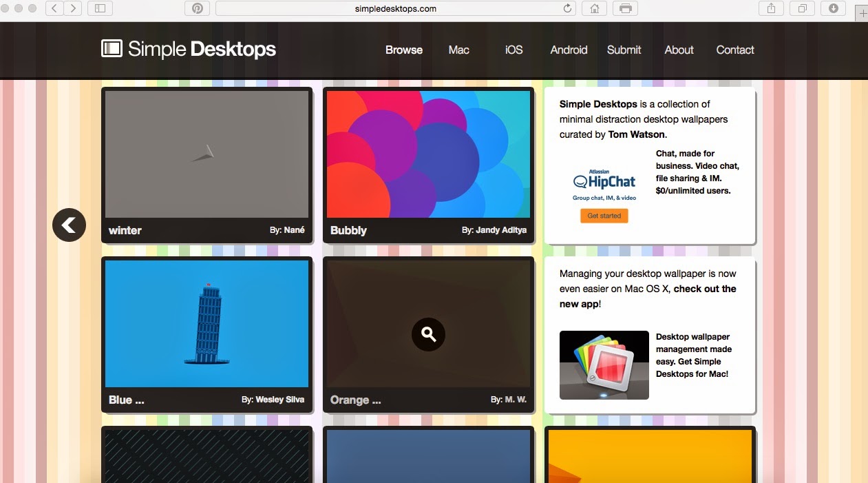Image resolution: width=868 pixels, height=483 pixels.
Task: Click 'By: M. W.' author credit
Action: (509, 400)
